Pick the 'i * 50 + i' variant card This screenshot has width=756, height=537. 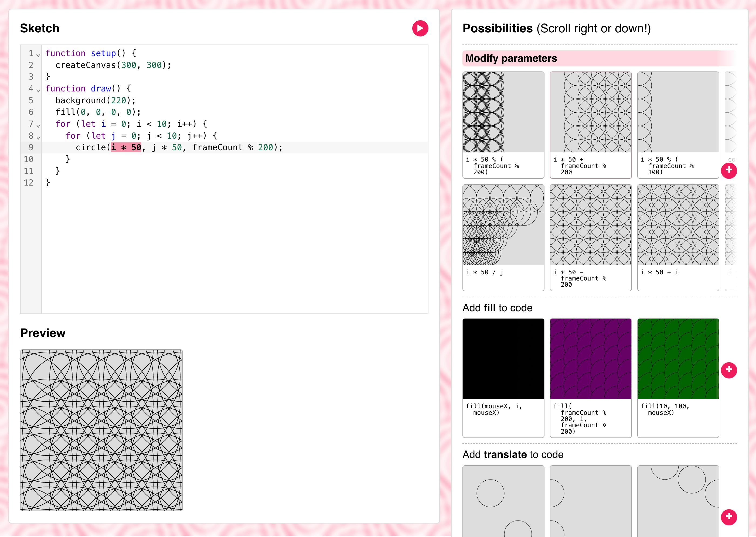pos(678,237)
